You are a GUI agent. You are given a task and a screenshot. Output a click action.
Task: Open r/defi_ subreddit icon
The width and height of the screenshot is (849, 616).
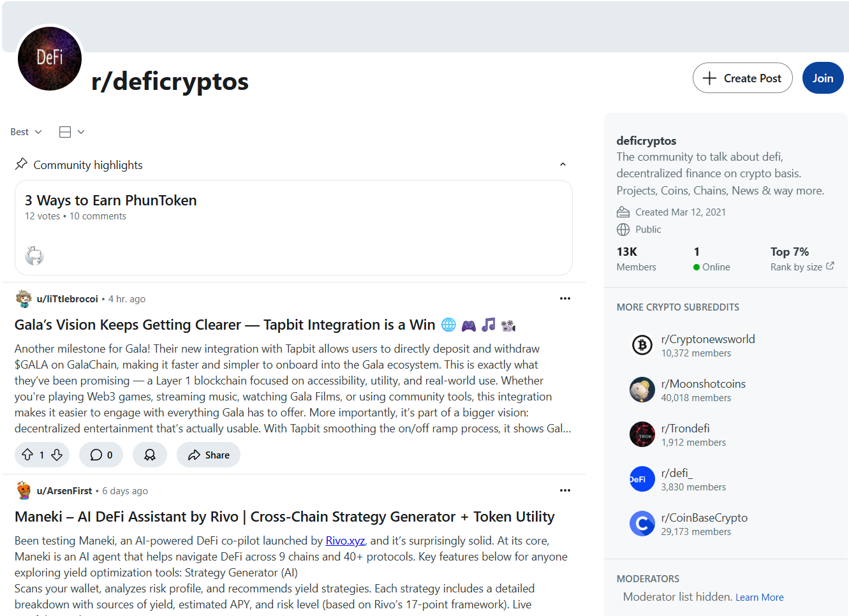(642, 479)
